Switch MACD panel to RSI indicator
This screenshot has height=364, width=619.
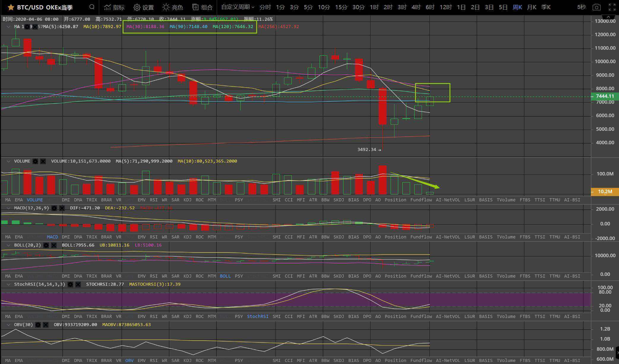(x=154, y=237)
